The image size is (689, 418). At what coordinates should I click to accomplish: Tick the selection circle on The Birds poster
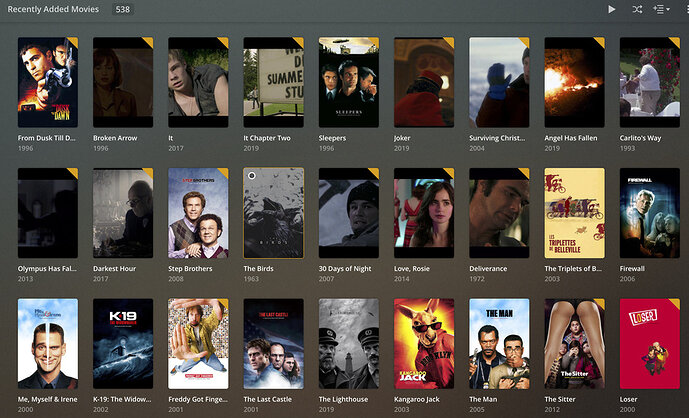tap(252, 176)
